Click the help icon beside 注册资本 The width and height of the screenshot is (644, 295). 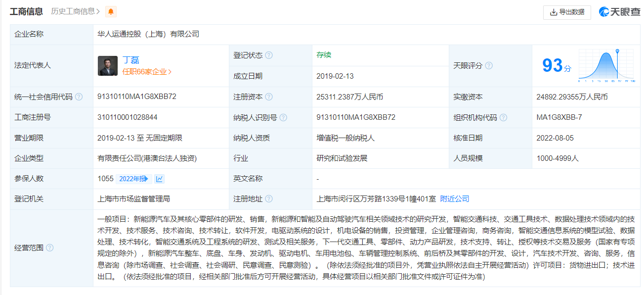click(x=269, y=97)
